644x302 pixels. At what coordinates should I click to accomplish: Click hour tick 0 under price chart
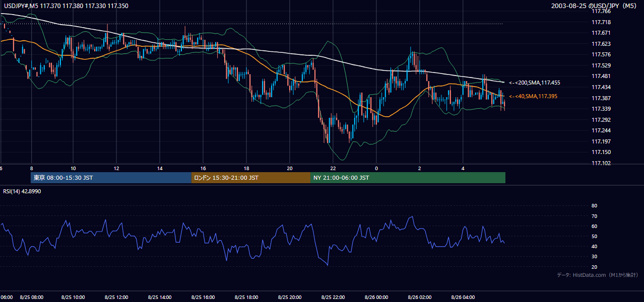pos(376,168)
